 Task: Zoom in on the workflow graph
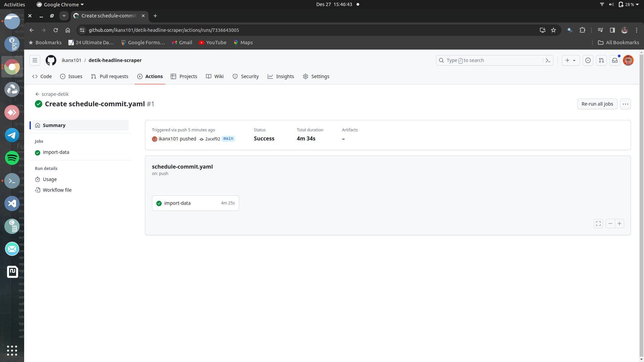620,224
